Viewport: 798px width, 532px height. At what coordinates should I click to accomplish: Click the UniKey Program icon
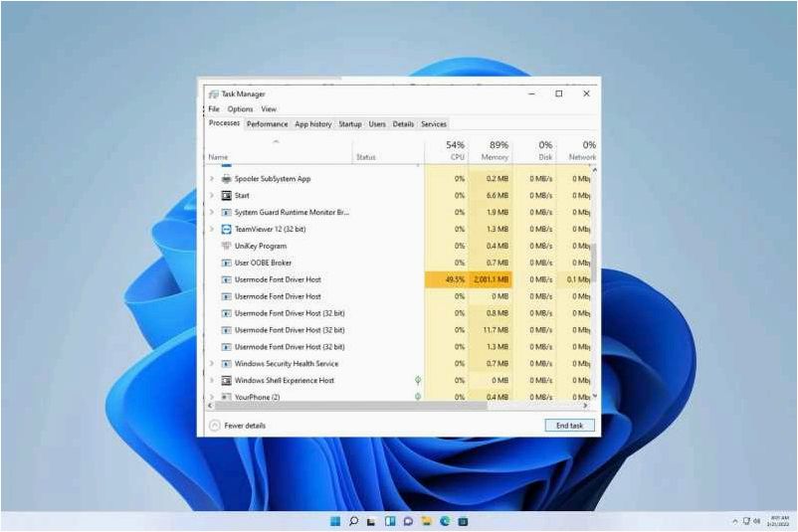(227, 247)
